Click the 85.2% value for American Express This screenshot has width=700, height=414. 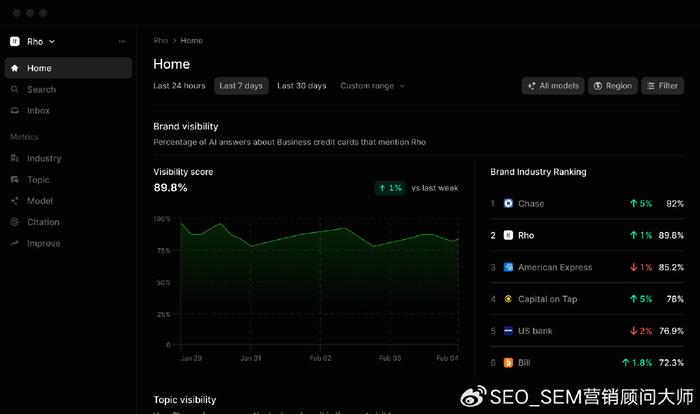(671, 267)
